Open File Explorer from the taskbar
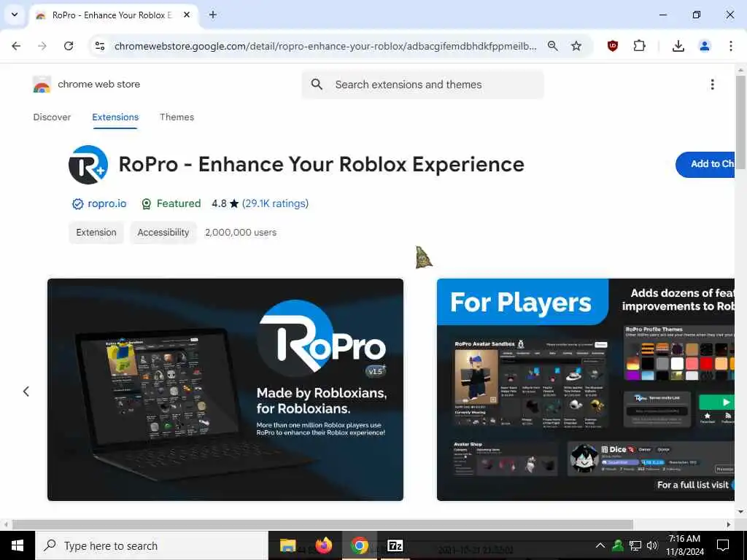This screenshot has width=747, height=560. point(287,545)
